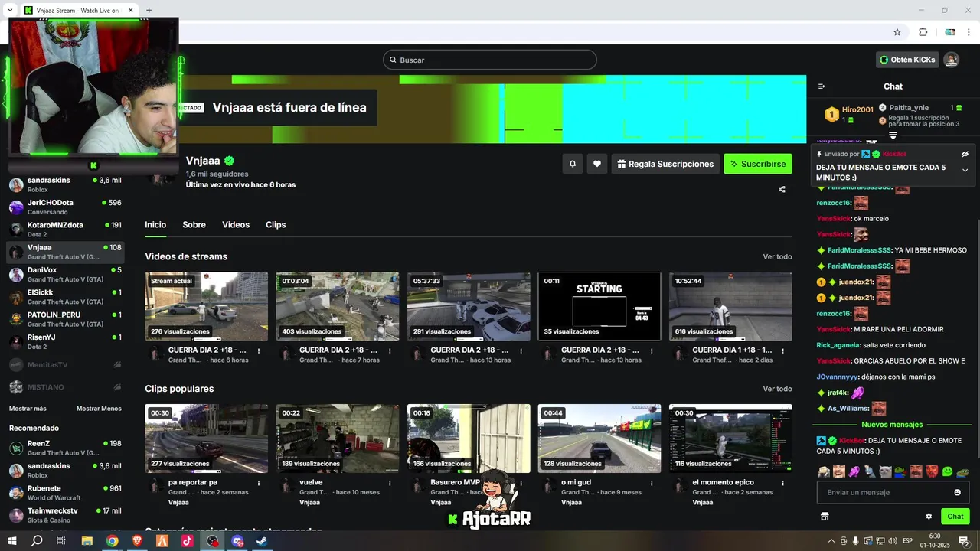Click Mostrar Menos in sidebar
Viewport: 980px width, 551px height.
99,409
